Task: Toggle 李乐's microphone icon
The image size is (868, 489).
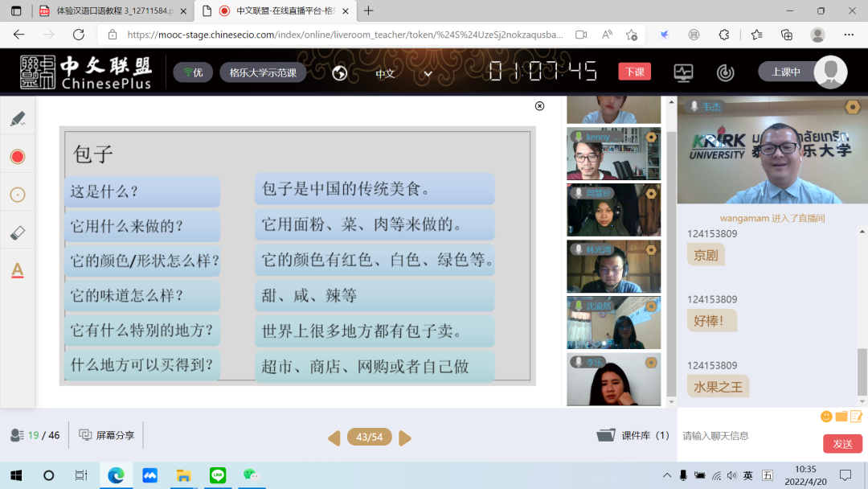Action: (x=579, y=362)
